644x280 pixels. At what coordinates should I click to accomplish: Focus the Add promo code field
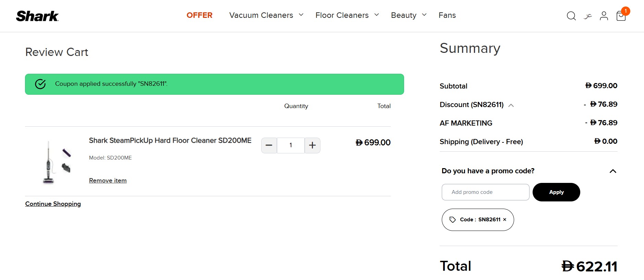(485, 192)
